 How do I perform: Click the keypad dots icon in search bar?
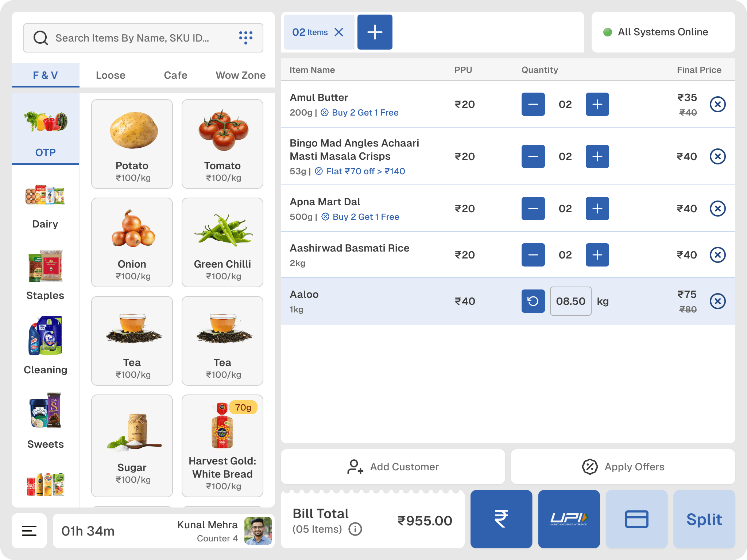point(245,38)
